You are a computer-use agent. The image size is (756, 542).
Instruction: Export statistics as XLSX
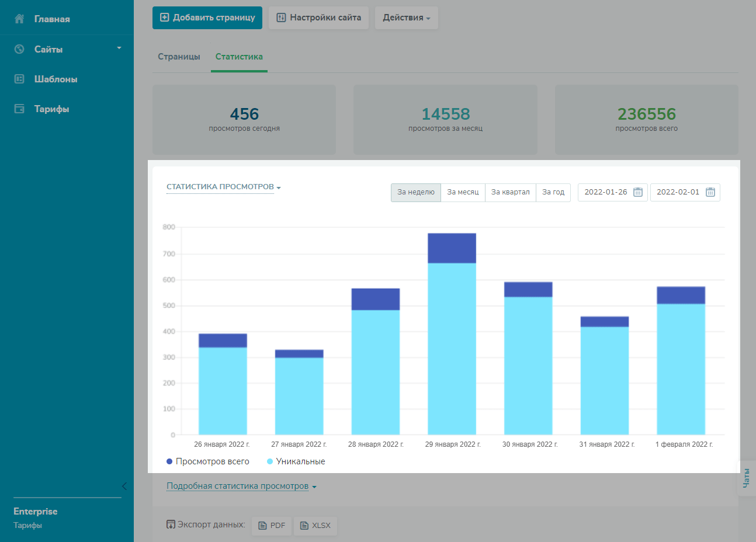click(315, 526)
